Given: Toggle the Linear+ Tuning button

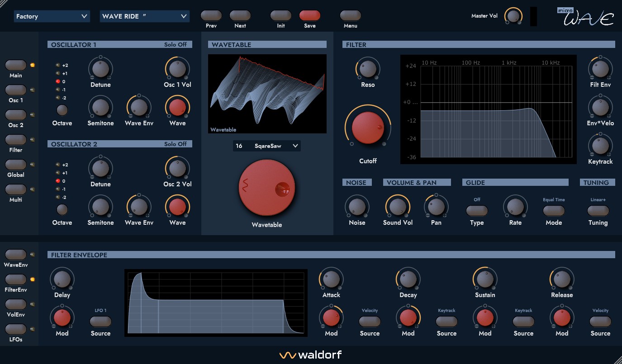Looking at the screenshot, I should [598, 211].
